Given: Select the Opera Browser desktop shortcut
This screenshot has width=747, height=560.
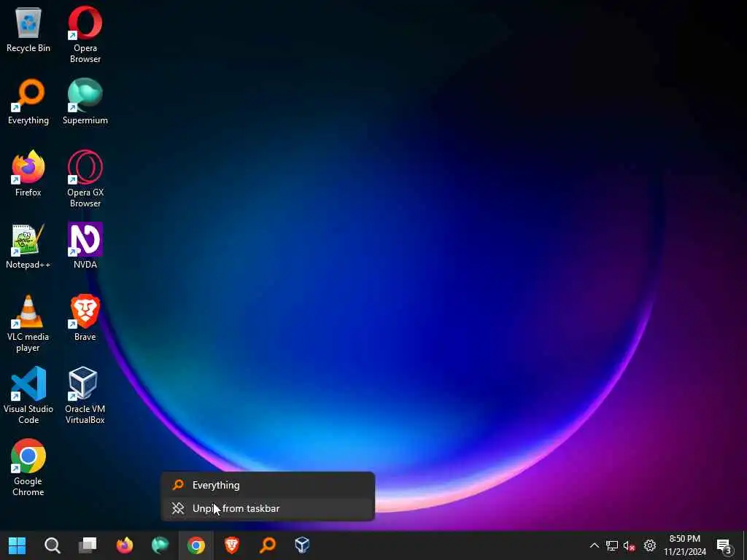Looking at the screenshot, I should (85, 35).
